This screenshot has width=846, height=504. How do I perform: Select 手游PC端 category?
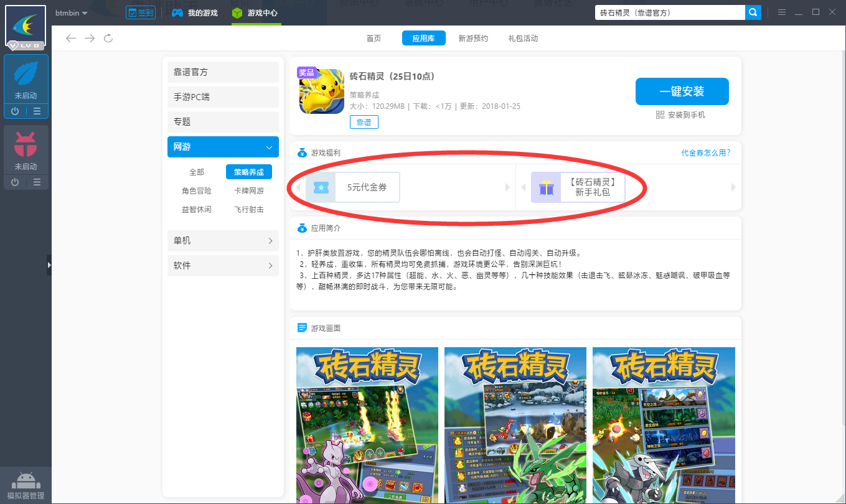[x=223, y=97]
